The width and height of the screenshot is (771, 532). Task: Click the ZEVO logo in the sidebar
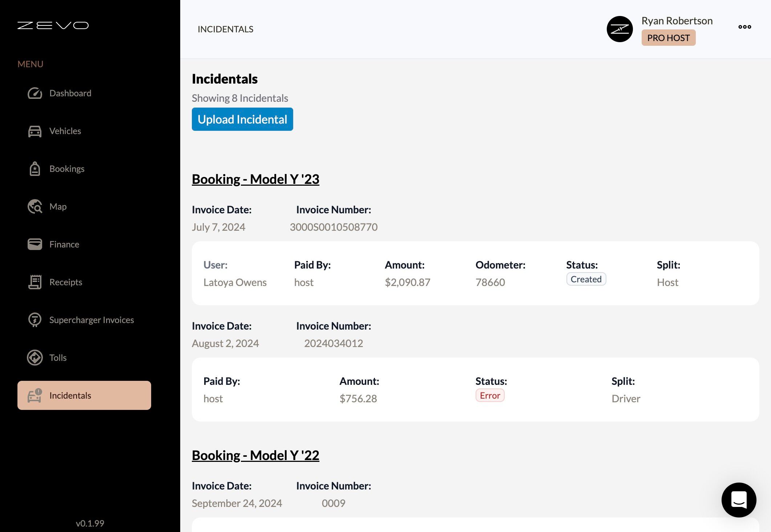click(53, 25)
